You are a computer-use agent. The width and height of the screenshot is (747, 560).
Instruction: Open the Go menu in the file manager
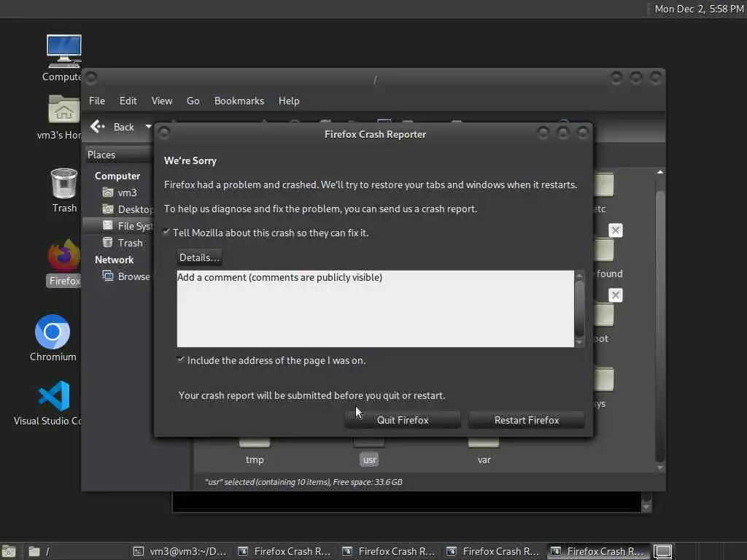(x=193, y=101)
